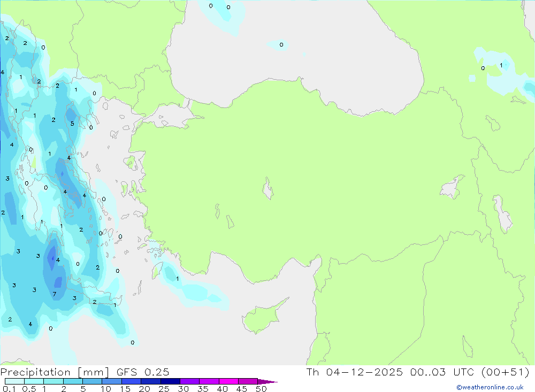This screenshot has width=535, height=392.
Task: Click the 40–45 mm magenta legend swatch
Action: pos(228,381)
